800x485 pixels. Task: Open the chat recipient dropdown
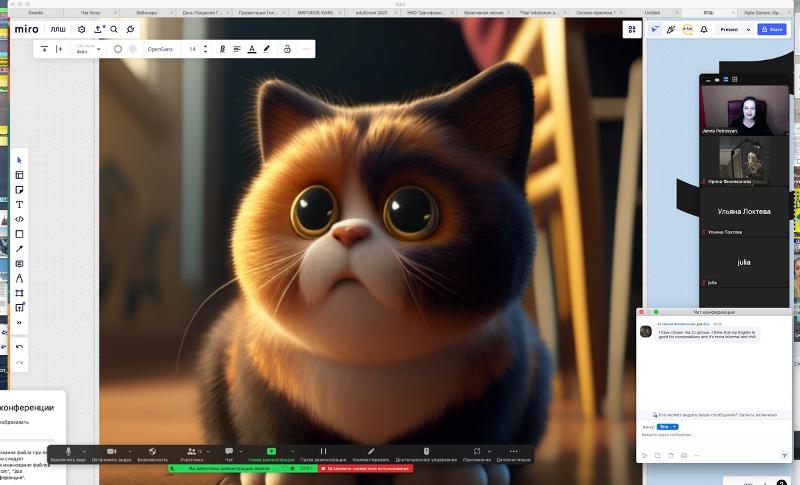(x=662, y=426)
